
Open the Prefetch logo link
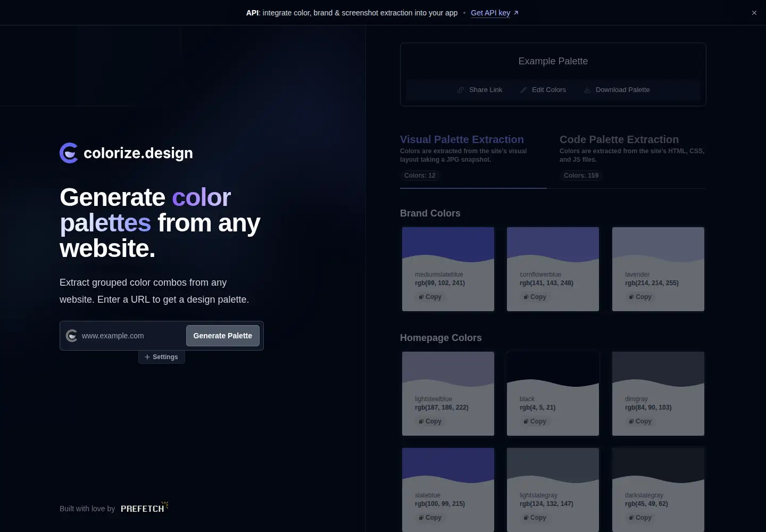click(x=144, y=507)
